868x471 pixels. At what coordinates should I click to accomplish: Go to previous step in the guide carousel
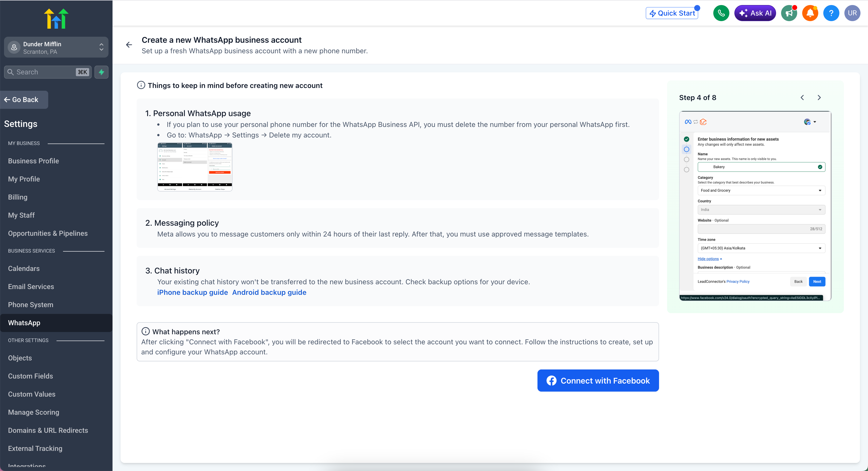coord(802,98)
